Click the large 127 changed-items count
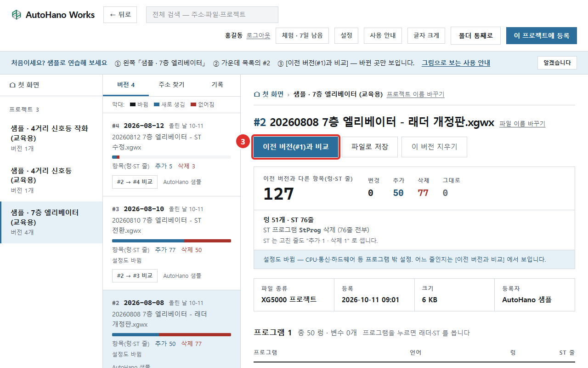Screen dimensions: 588x368 pyautogui.click(x=278, y=194)
